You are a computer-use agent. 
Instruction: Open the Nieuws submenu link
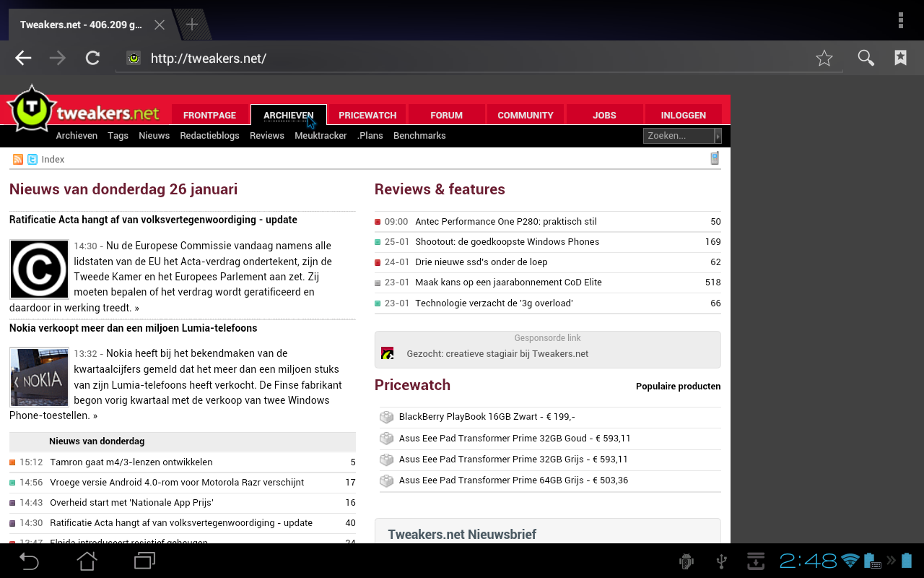(x=154, y=135)
